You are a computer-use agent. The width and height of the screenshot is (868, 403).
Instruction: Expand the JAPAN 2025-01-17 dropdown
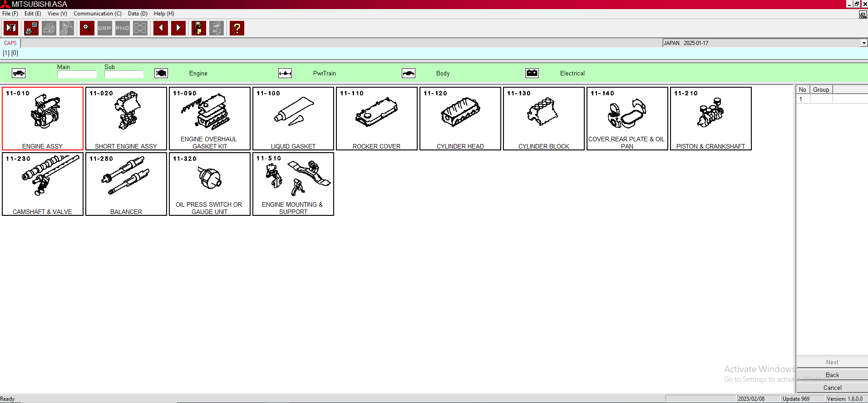tap(863, 43)
